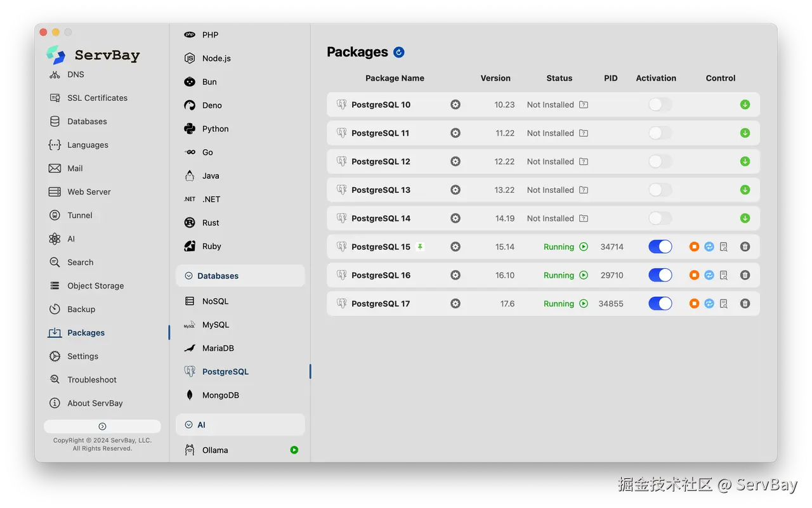Viewport: 812px width, 508px height.
Task: Click the Status column header
Action: 560,78
